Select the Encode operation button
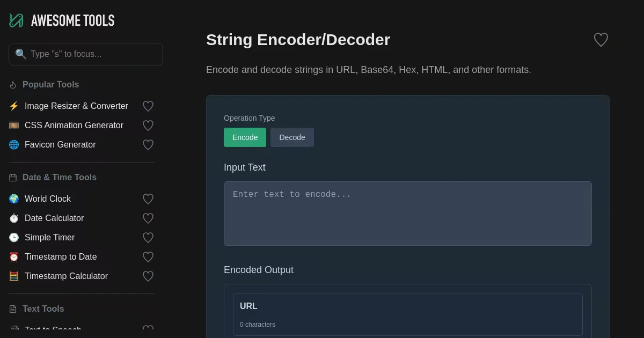The height and width of the screenshot is (338, 644). 245,137
